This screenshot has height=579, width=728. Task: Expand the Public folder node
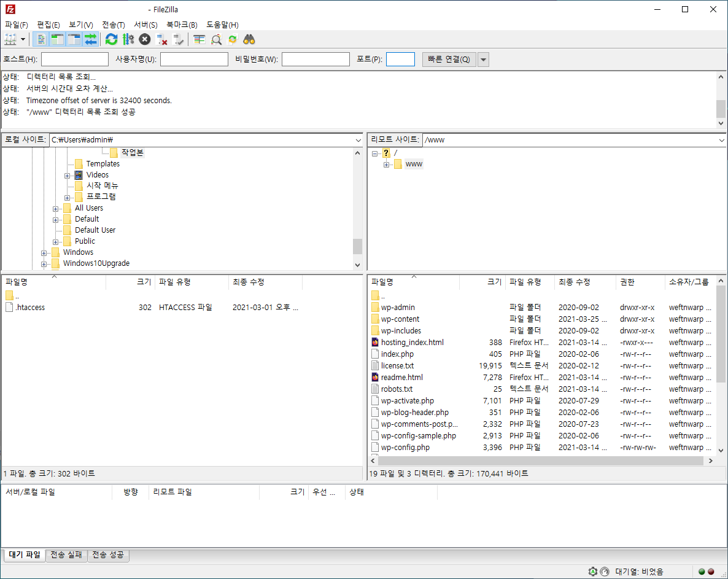56,241
